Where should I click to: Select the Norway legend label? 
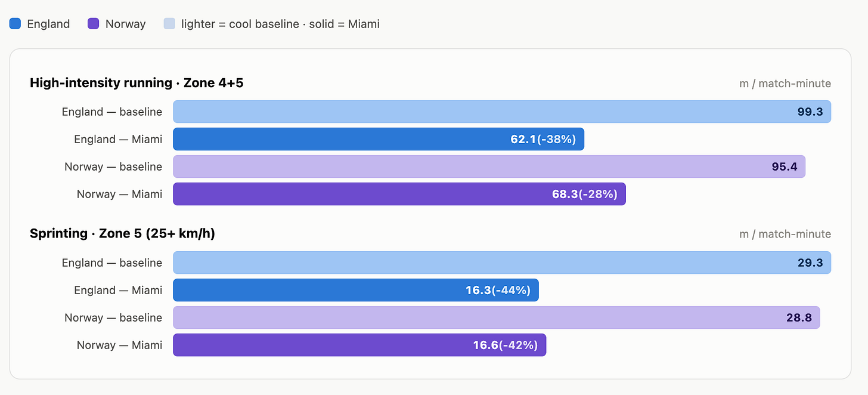[126, 24]
